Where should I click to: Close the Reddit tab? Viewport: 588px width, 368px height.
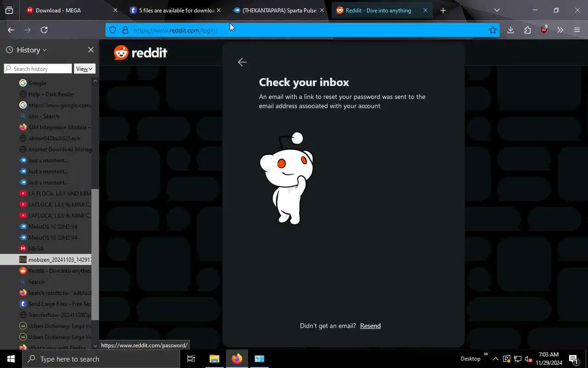(425, 10)
